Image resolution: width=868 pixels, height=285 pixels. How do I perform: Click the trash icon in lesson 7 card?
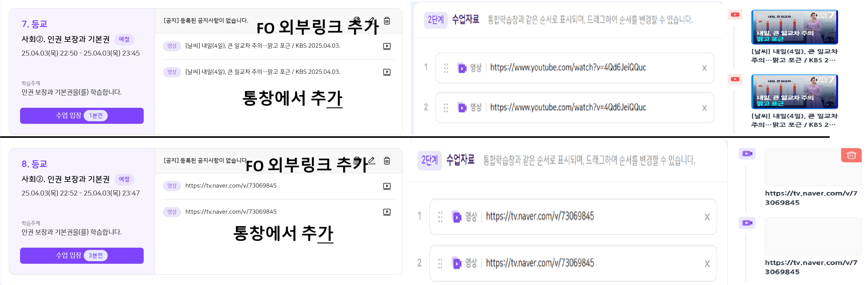[387, 21]
